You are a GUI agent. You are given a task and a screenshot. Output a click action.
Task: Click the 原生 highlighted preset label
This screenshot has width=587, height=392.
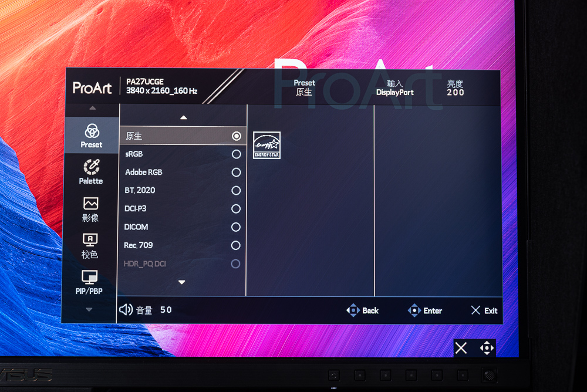tap(134, 136)
